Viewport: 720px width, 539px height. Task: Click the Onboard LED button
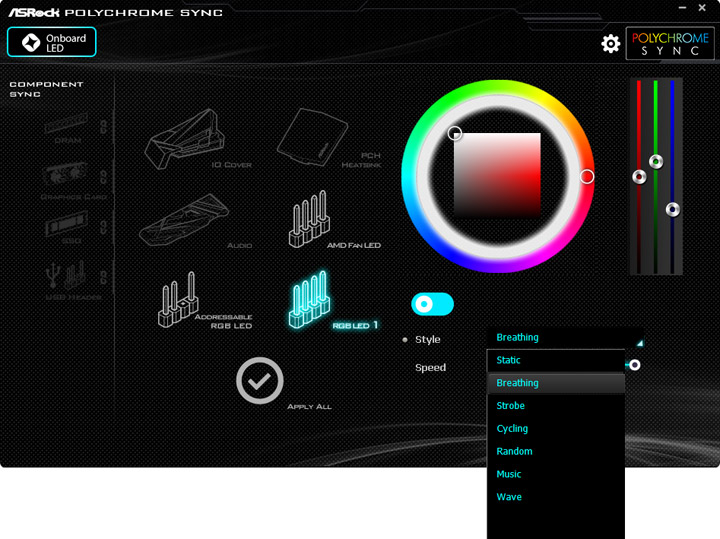pyautogui.click(x=51, y=42)
